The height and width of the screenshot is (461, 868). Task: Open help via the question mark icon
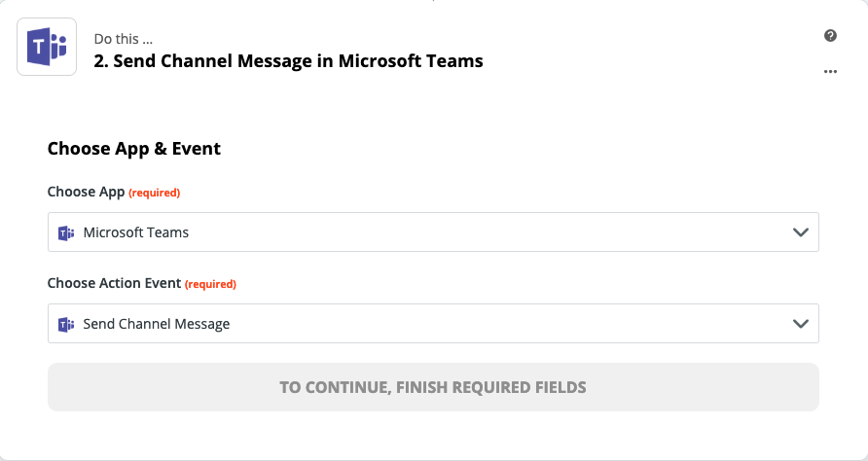click(830, 36)
